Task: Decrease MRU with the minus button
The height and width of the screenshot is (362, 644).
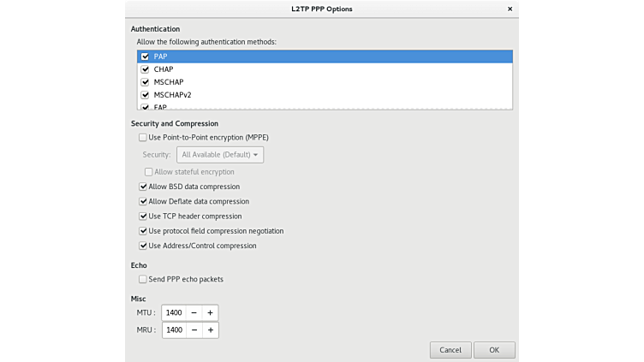Action: click(x=194, y=329)
